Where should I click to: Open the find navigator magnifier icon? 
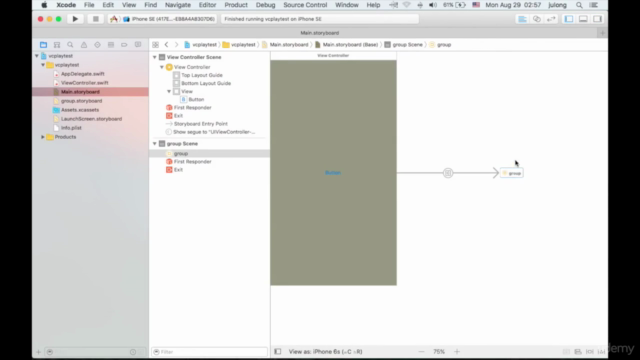point(70,44)
